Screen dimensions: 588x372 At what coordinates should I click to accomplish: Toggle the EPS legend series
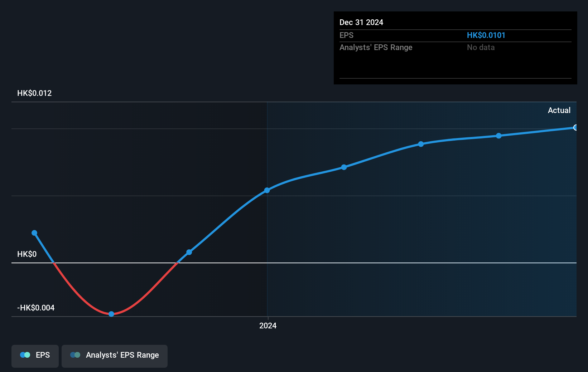(x=35, y=356)
